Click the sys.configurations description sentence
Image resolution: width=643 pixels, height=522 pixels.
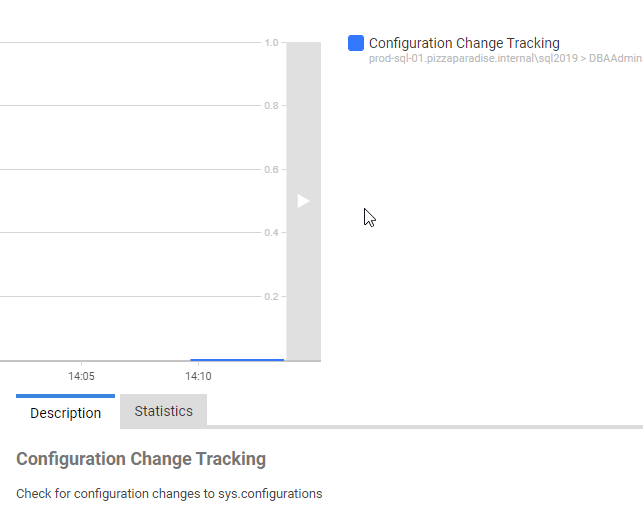click(x=169, y=494)
